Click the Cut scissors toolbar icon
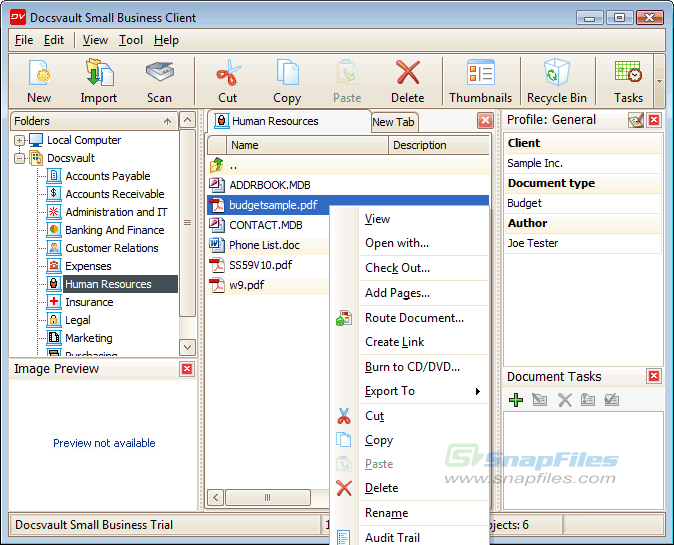This screenshot has width=674, height=545. click(228, 81)
